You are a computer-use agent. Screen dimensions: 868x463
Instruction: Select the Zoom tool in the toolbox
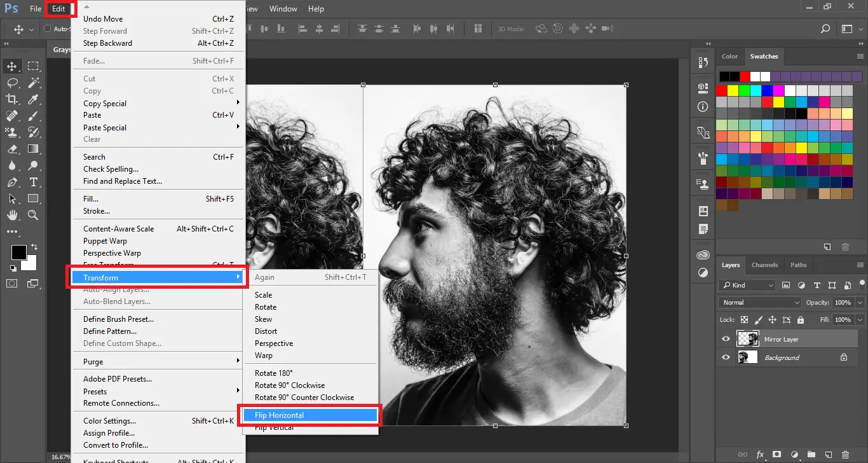[x=33, y=215]
